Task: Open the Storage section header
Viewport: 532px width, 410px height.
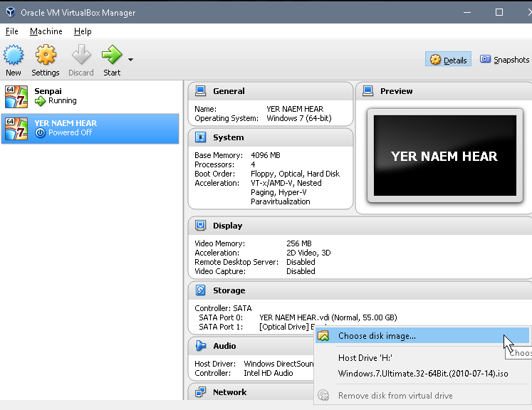Action: tap(360, 290)
